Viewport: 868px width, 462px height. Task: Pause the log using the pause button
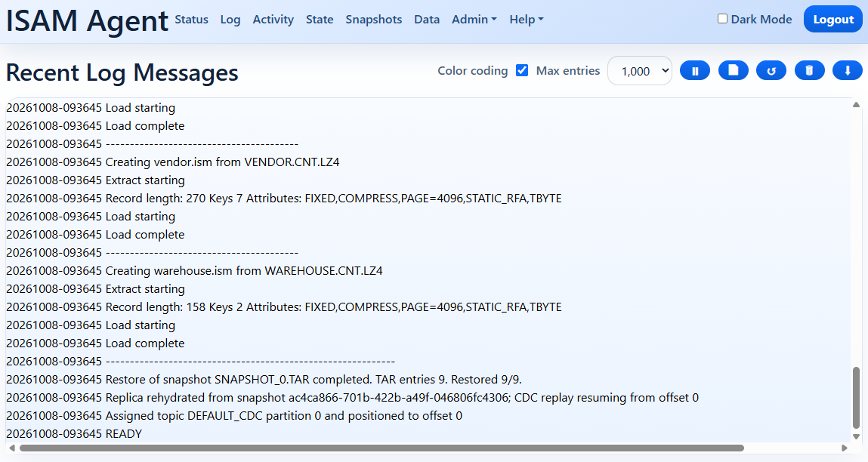(x=695, y=71)
